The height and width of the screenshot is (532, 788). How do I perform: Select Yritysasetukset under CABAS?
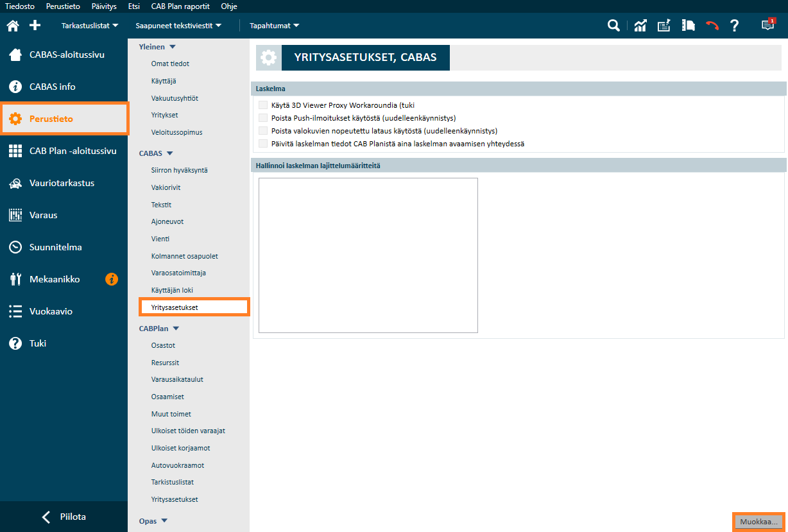(194, 307)
